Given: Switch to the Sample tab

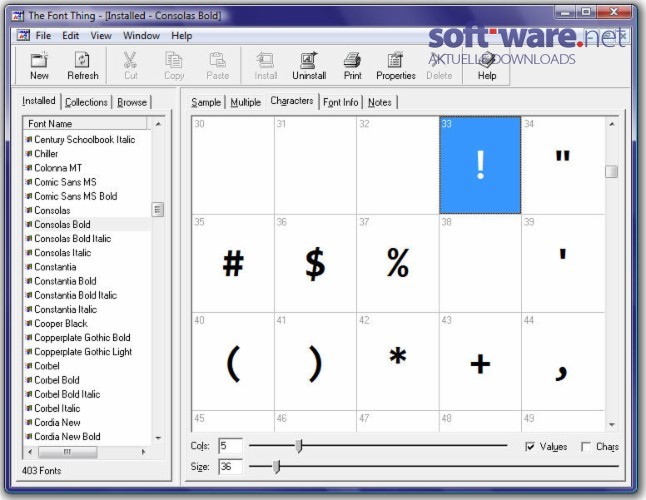Looking at the screenshot, I should (206, 102).
